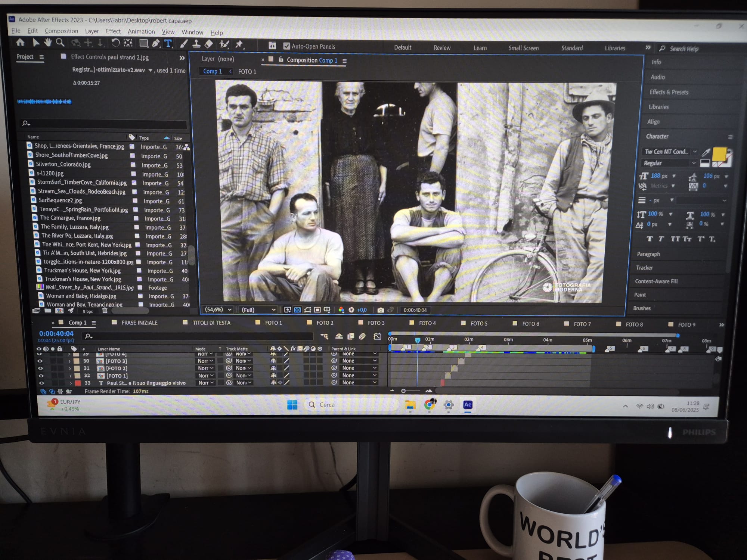
Task: Open the Parent & Link dropdown for [FOTO 1]
Action: point(359,375)
